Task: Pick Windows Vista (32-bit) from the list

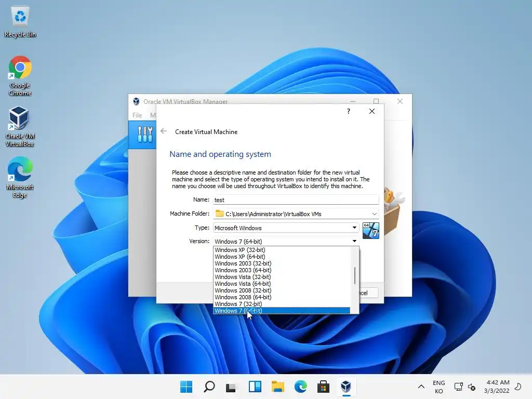Action: click(x=282, y=277)
